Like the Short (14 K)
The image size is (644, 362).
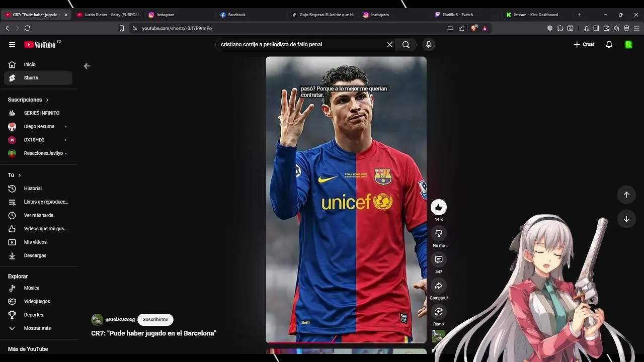pyautogui.click(x=439, y=207)
